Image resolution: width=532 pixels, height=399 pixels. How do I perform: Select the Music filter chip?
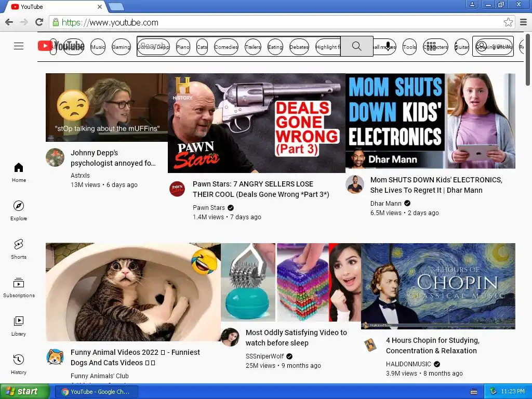98,47
